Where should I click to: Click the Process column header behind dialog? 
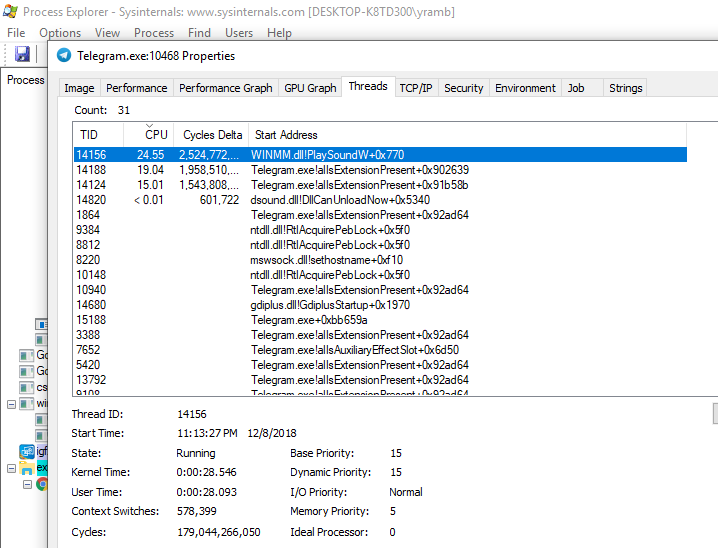coord(24,80)
